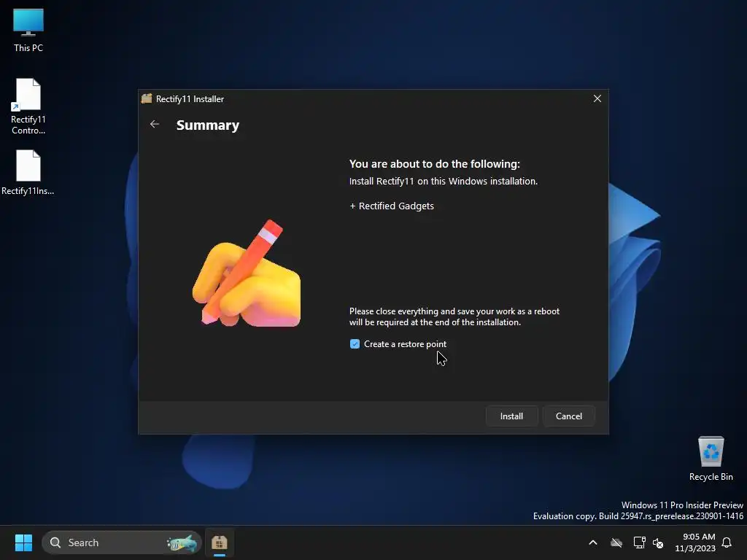Image resolution: width=747 pixels, height=560 pixels.
Task: Open the network status tray icon
Action: 639,542
